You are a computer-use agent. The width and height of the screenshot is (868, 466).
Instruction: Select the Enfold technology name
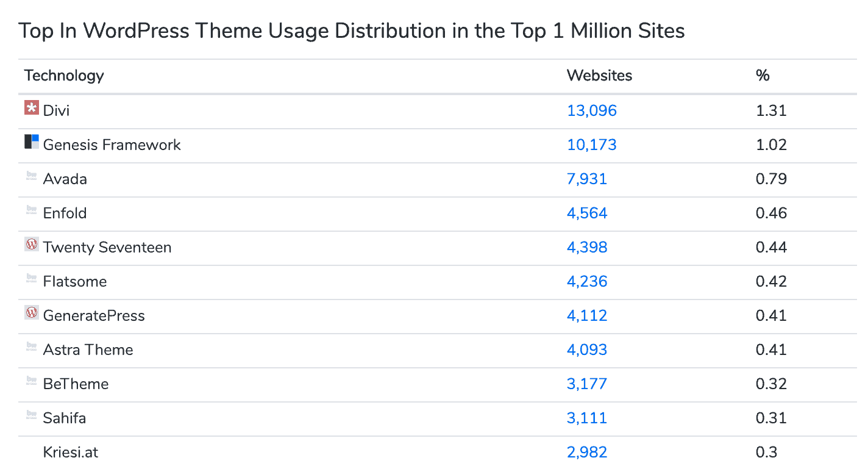[65, 213]
